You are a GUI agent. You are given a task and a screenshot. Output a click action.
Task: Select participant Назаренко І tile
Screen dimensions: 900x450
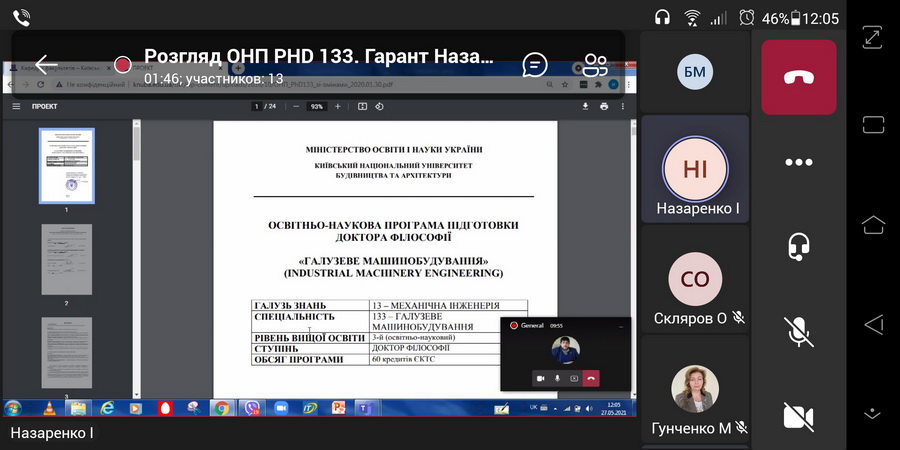click(696, 172)
